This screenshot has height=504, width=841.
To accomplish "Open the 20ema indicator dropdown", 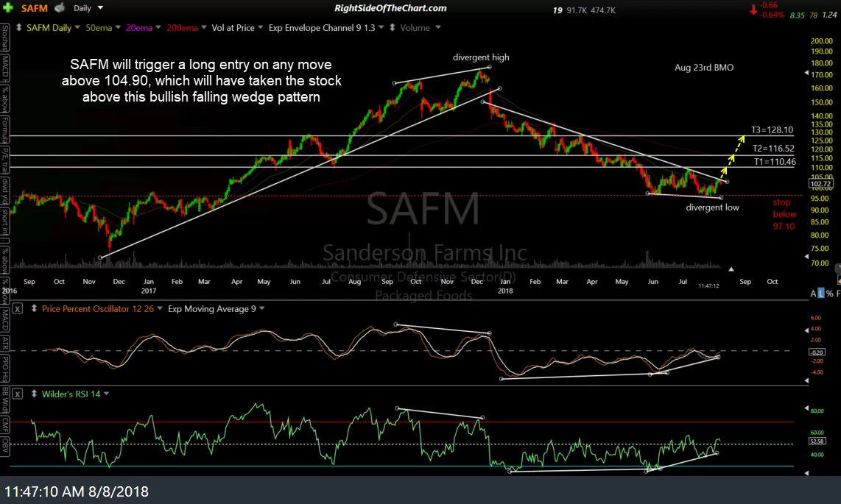I will coord(158,27).
